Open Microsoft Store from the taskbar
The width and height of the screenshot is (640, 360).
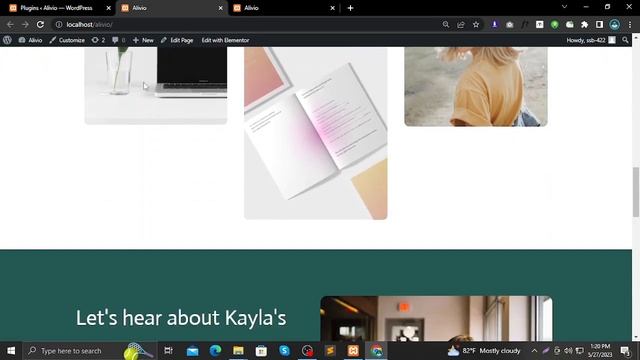tap(261, 351)
